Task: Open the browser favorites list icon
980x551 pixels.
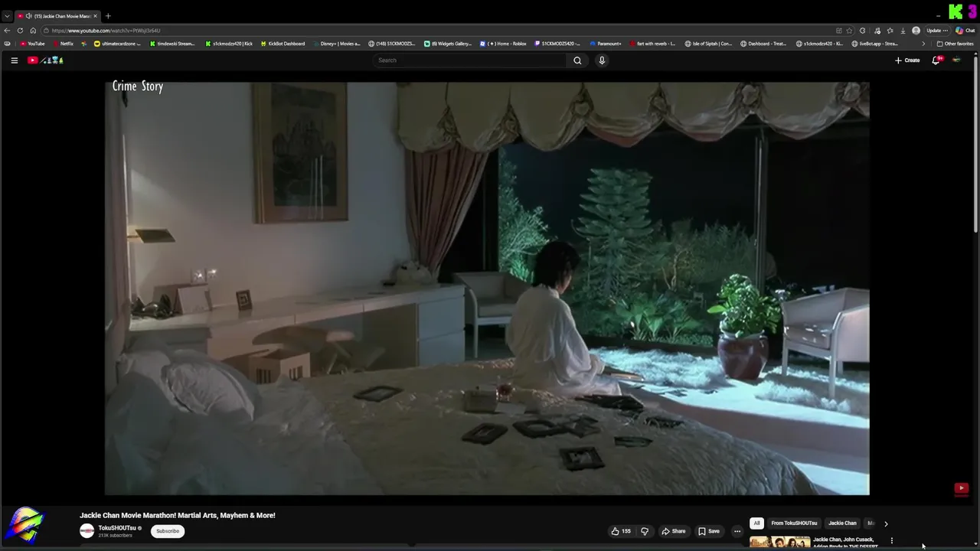Action: point(890,31)
